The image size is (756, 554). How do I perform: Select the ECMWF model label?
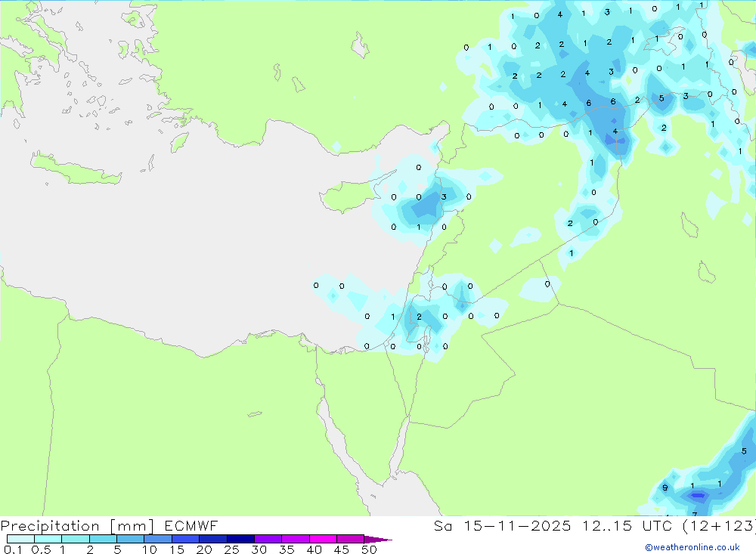point(191,525)
